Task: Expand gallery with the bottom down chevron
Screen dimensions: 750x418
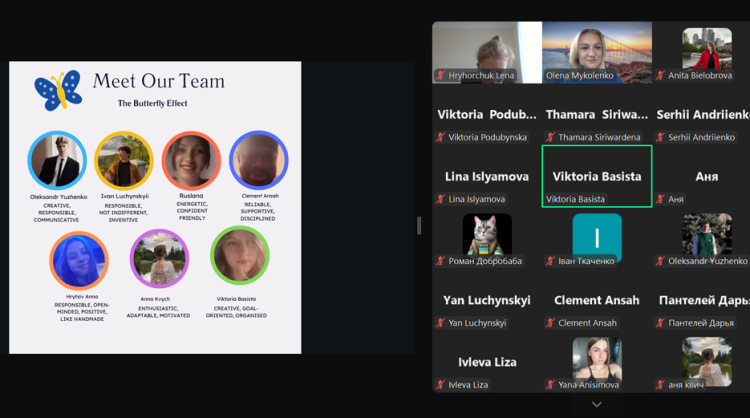Action: [596, 404]
